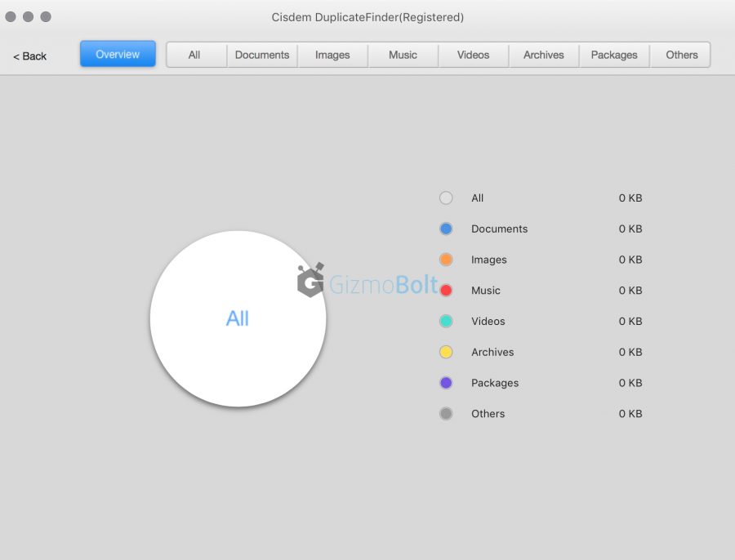The image size is (735, 560).
Task: Click the Videos label in the legend
Action: pos(488,321)
